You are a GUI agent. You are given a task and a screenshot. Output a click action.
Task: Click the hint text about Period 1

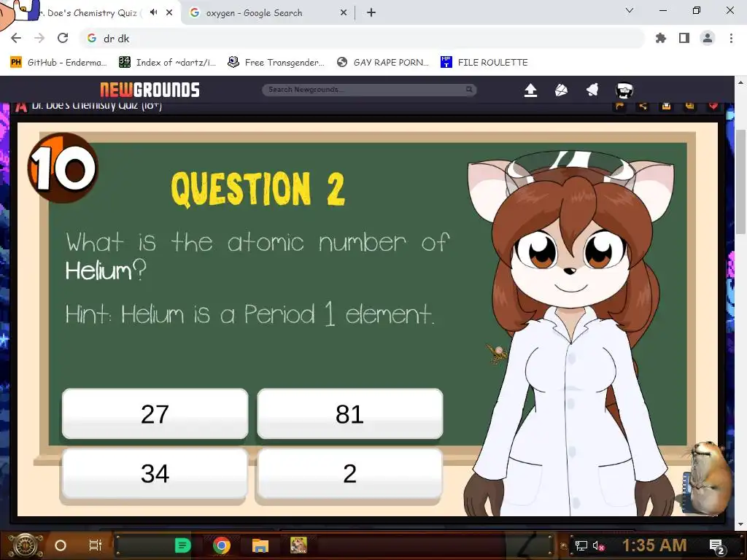pos(249,314)
